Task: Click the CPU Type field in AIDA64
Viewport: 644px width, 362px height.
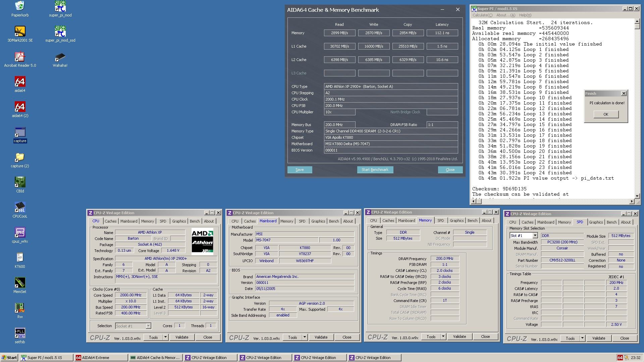Action: (x=391, y=86)
